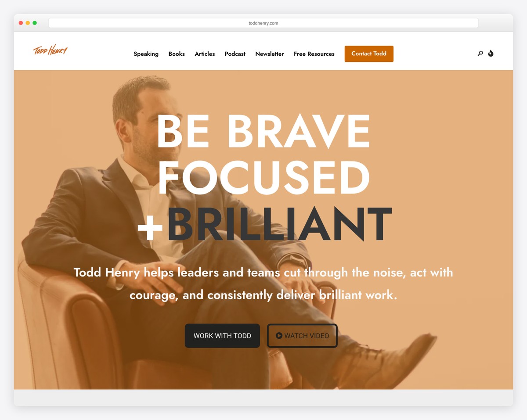Image resolution: width=527 pixels, height=420 pixels.
Task: Click the Todd Henry logo
Action: [50, 50]
